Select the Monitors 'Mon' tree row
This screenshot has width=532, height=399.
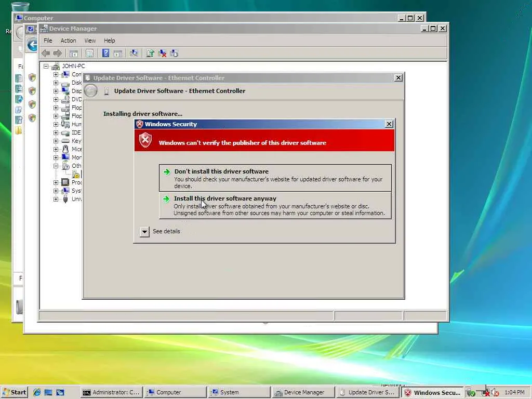point(77,157)
